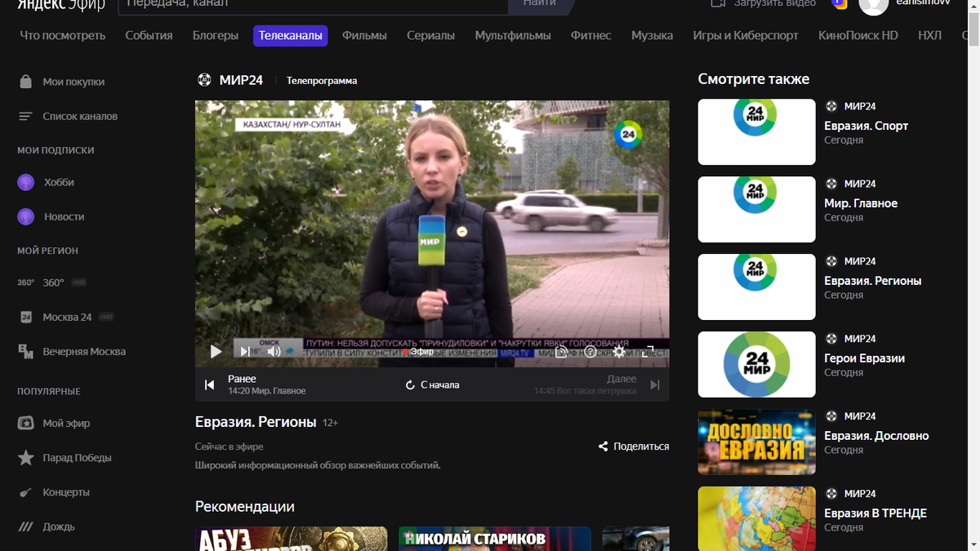
Task: Open the user profile avatar
Action: coord(873,5)
